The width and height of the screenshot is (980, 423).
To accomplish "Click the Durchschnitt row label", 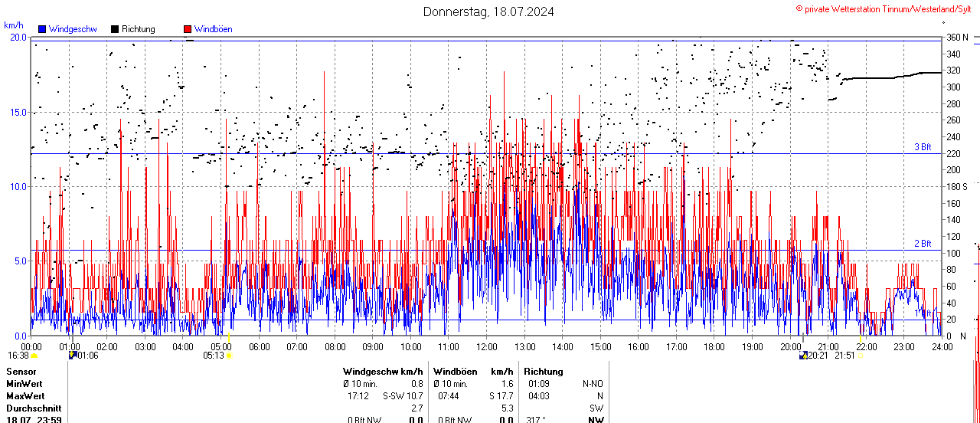I will [x=34, y=408].
